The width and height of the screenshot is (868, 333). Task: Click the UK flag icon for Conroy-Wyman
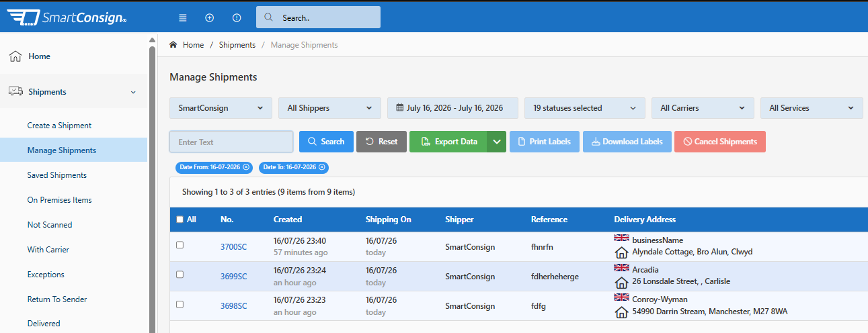[x=621, y=297]
